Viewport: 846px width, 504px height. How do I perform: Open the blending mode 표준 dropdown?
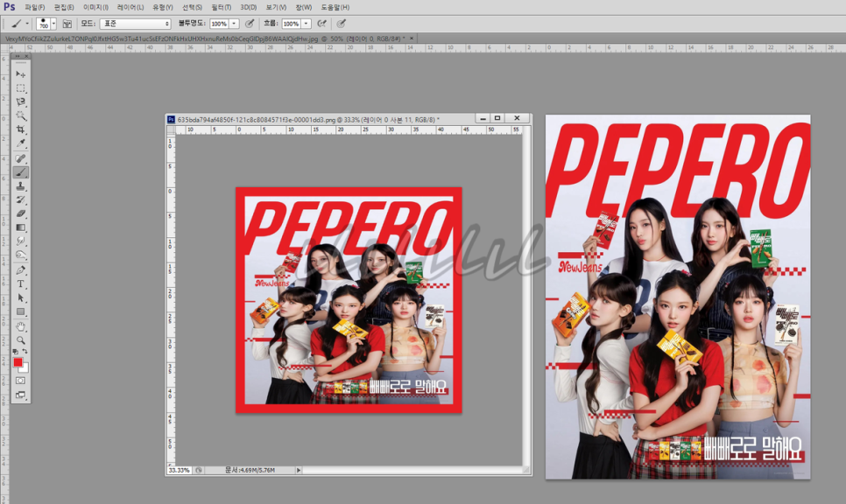[x=135, y=24]
